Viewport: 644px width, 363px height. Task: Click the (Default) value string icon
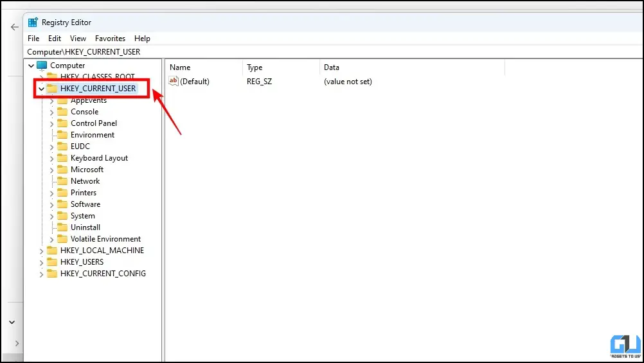pos(174,81)
